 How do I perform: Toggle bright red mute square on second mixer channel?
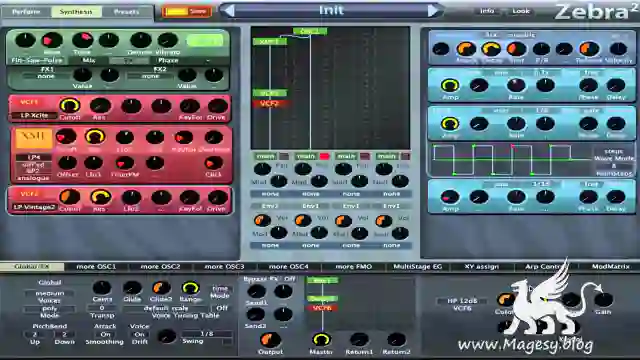pyautogui.click(x=324, y=156)
